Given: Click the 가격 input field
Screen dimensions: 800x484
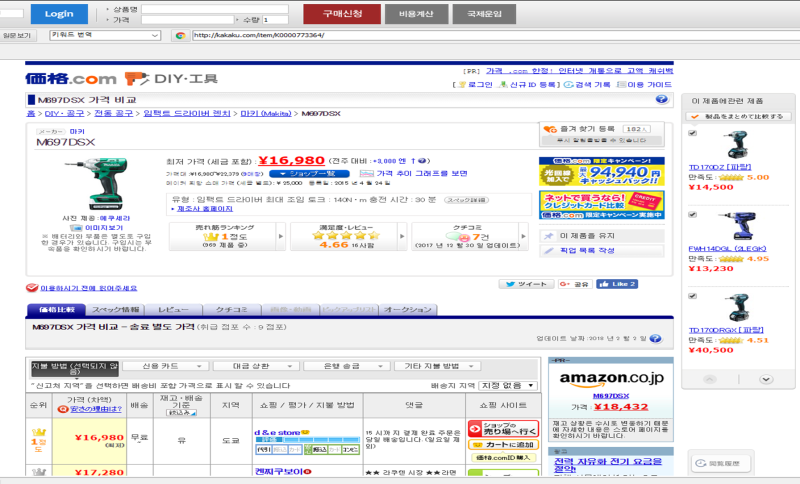Looking at the screenshot, I should (187, 20).
